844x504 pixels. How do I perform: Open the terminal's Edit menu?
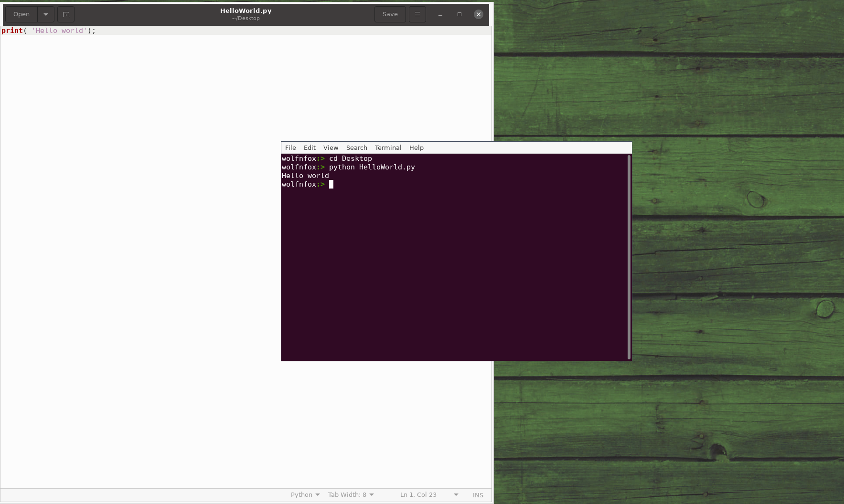pos(310,147)
